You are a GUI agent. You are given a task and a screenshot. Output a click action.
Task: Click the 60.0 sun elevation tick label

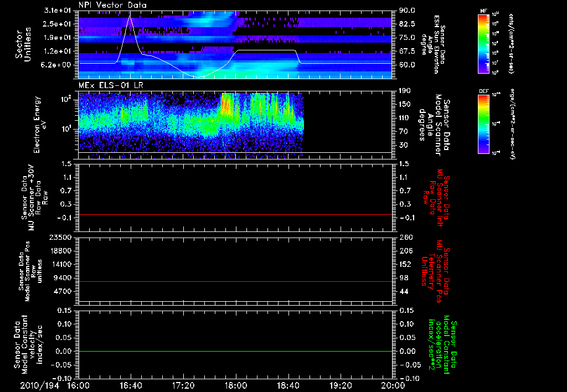pyautogui.click(x=408, y=65)
